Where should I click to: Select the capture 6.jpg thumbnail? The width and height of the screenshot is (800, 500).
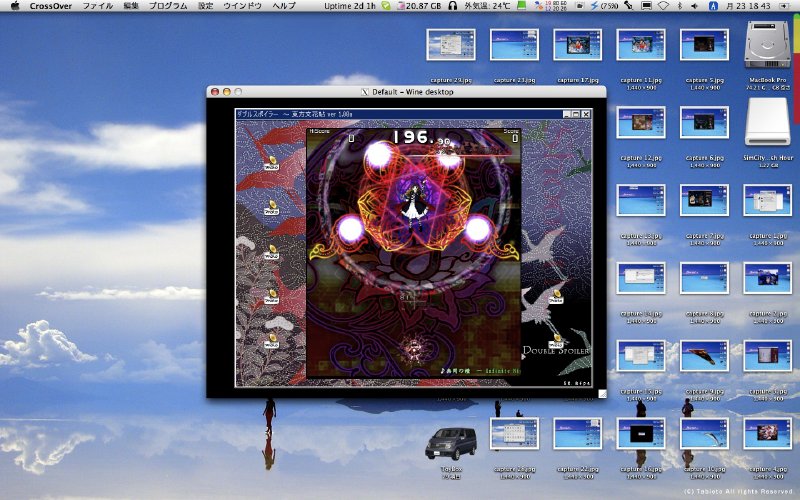point(704,122)
